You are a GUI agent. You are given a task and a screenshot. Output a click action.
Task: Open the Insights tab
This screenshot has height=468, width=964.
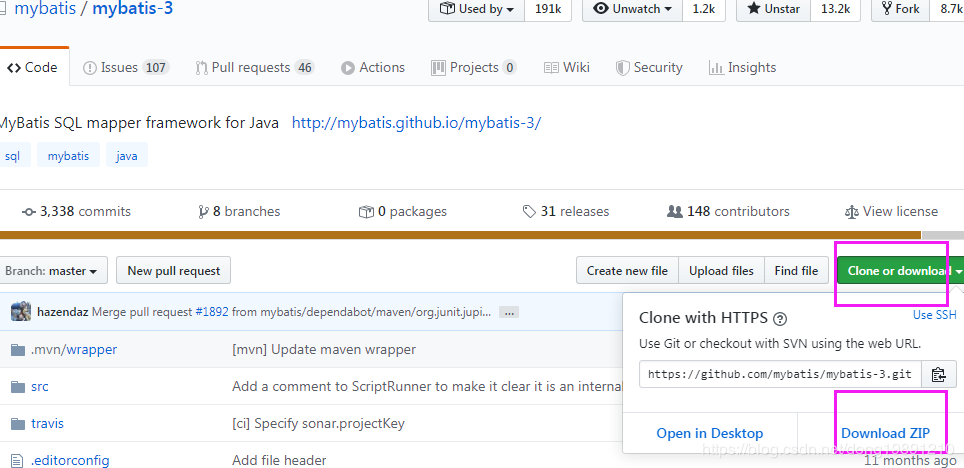[x=742, y=68]
